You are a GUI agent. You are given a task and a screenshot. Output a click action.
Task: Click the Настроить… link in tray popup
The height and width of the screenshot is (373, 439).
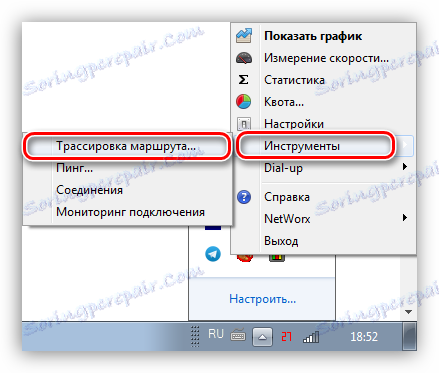pos(263,299)
